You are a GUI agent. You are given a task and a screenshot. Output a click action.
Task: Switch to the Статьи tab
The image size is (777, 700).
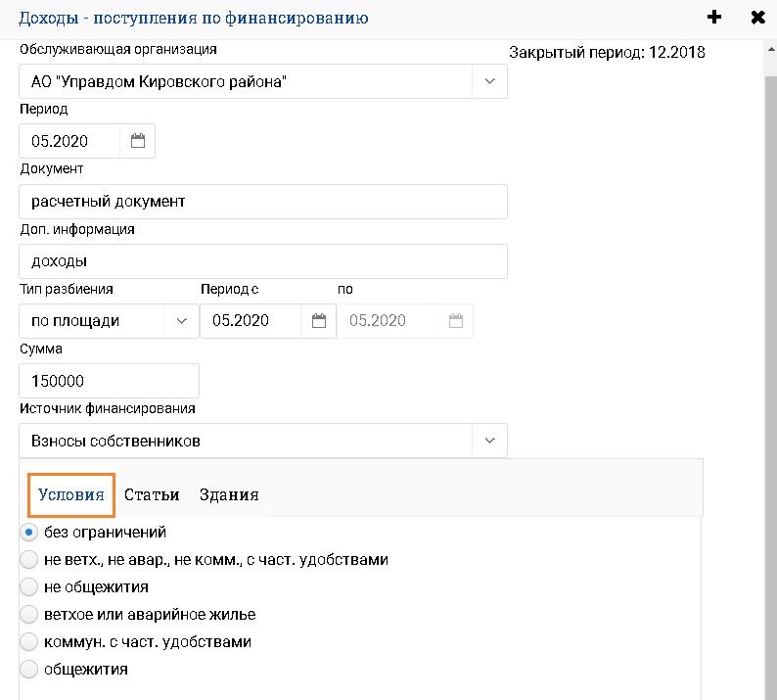(x=152, y=494)
